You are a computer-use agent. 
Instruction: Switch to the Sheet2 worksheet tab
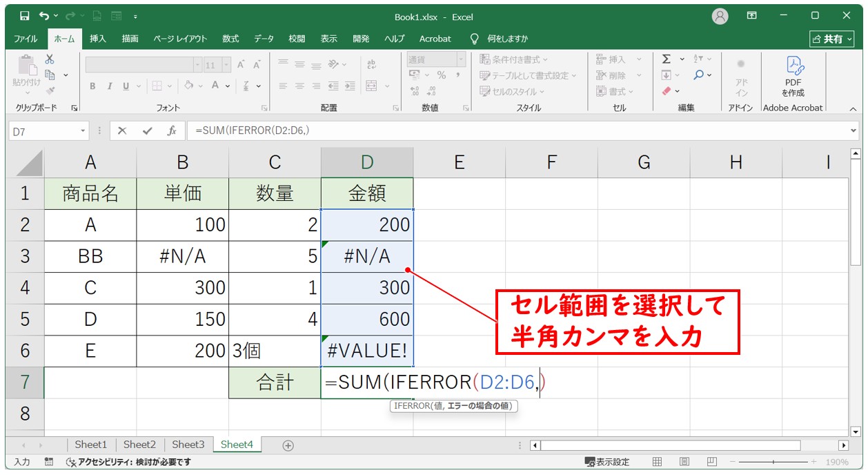point(139,445)
